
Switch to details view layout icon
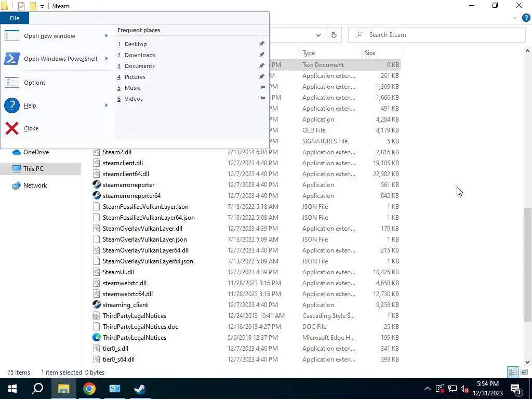513,372
